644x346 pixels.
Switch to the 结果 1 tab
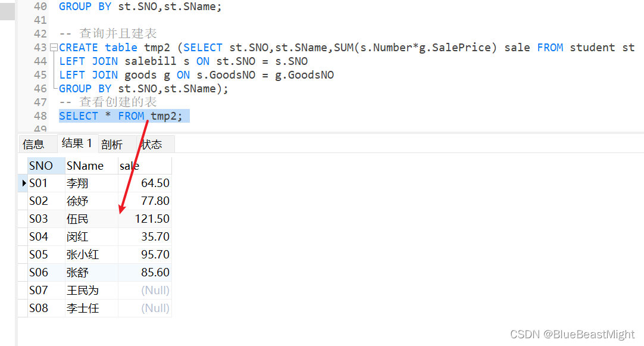tap(77, 144)
